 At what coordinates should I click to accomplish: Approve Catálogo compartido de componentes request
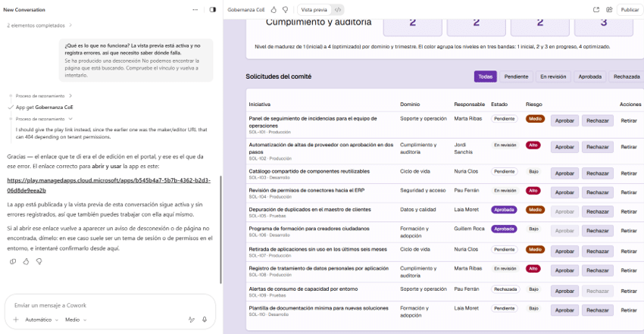(564, 173)
